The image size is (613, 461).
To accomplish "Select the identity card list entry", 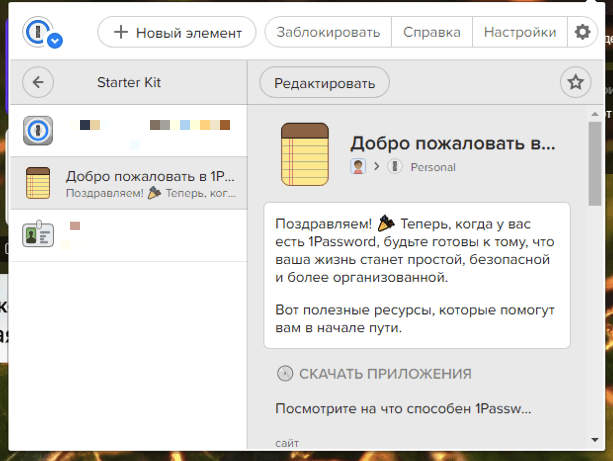I will click(x=129, y=235).
